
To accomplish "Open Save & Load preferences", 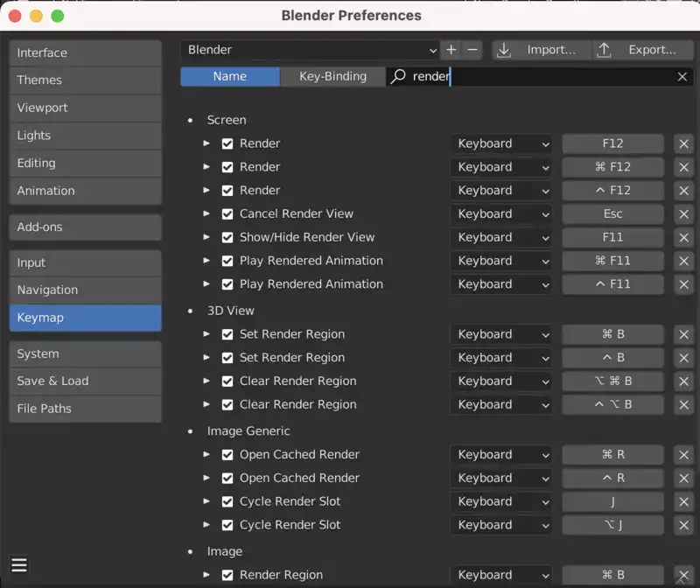I will 85,381.
